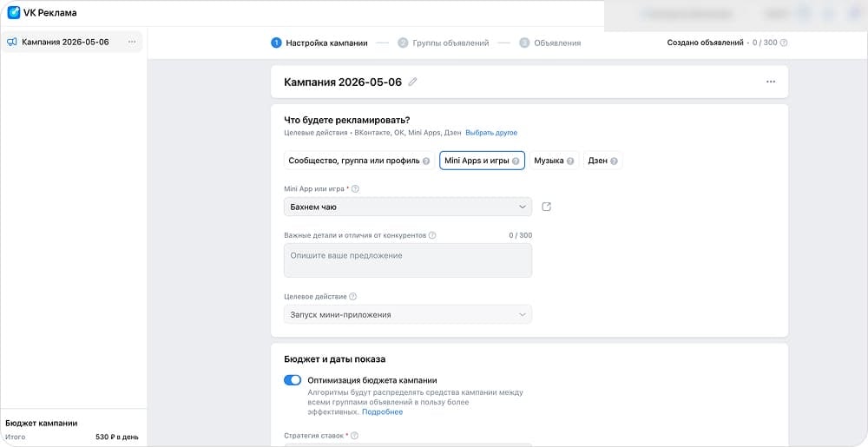Click the help icon on Дзен

coord(614,161)
